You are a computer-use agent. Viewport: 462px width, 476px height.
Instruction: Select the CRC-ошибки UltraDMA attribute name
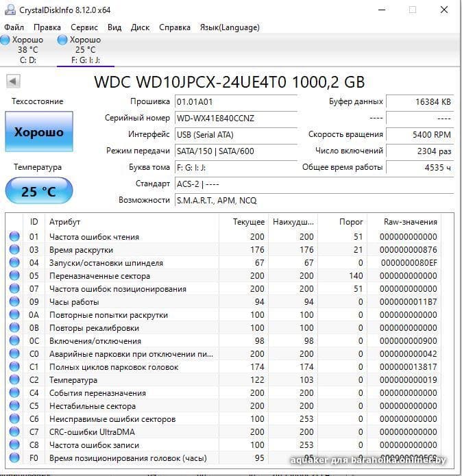(92, 432)
